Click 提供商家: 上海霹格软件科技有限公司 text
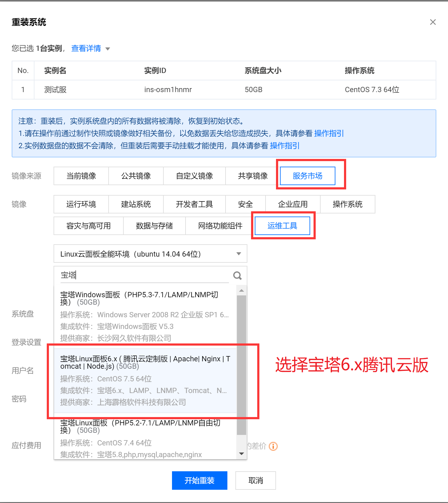 click(x=123, y=402)
